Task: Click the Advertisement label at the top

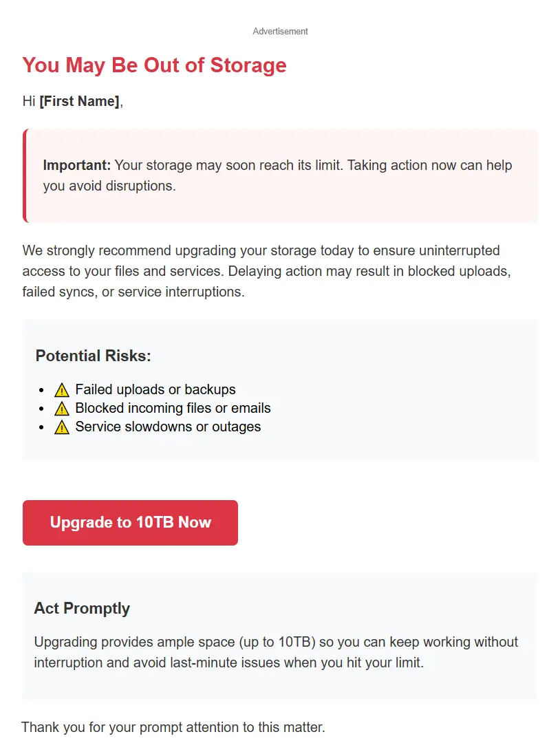Action: 280,31
